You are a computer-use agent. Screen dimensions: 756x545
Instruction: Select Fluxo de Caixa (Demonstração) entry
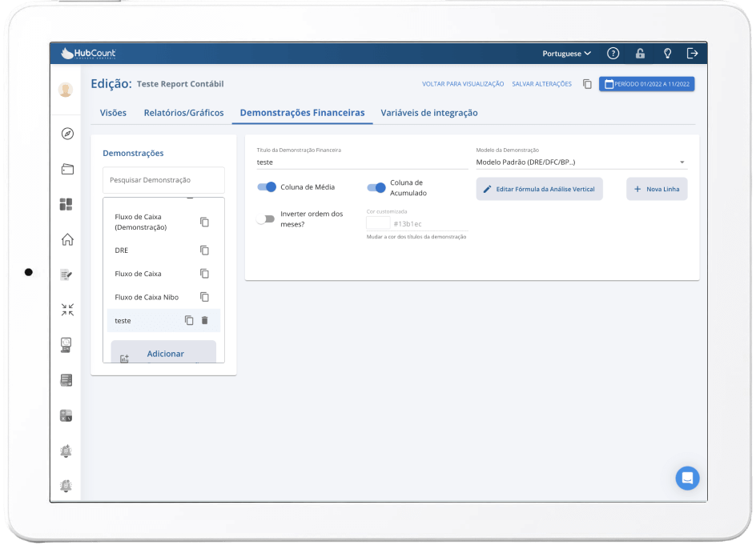click(141, 222)
